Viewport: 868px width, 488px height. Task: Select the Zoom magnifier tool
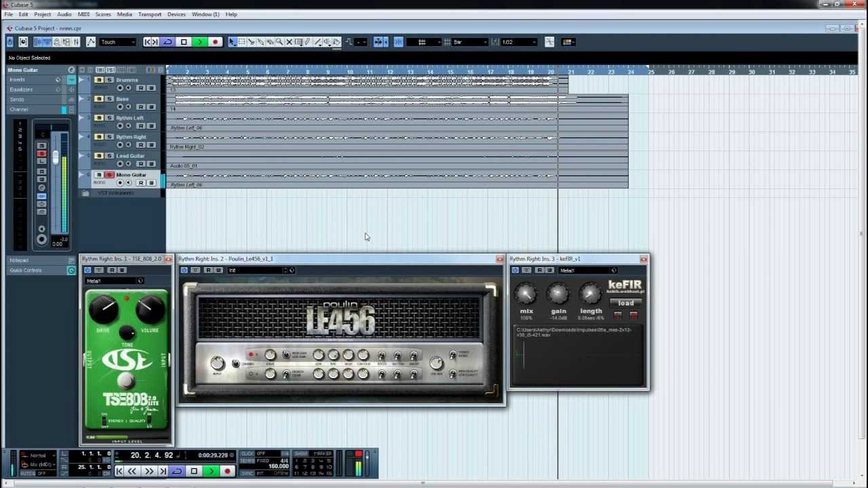pyautogui.click(x=279, y=42)
